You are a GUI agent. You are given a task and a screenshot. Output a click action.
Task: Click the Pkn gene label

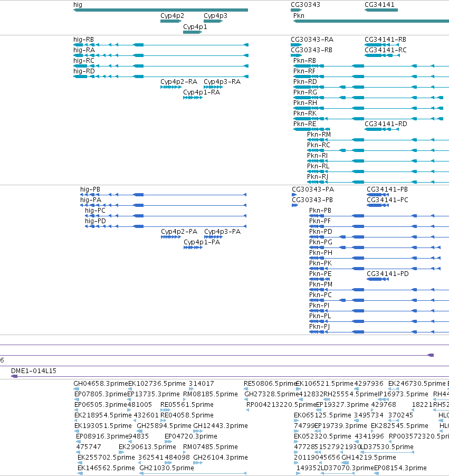[299, 15]
